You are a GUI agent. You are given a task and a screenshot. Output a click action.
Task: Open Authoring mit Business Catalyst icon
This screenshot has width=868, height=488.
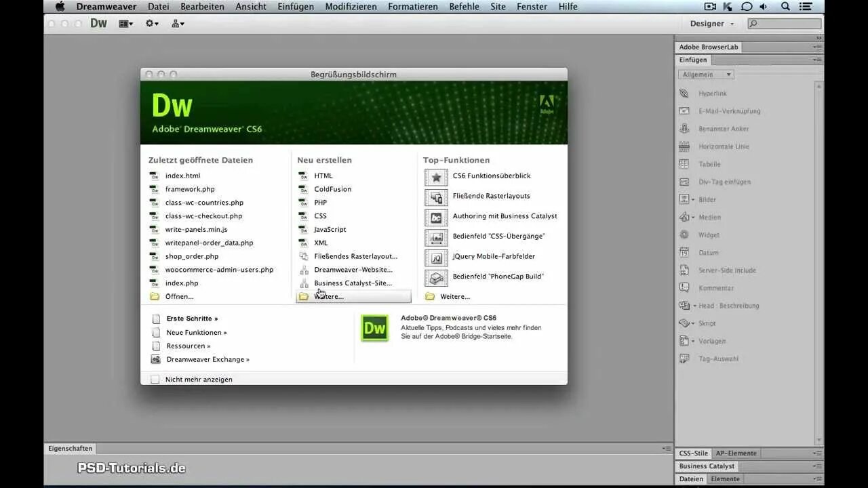(x=436, y=218)
